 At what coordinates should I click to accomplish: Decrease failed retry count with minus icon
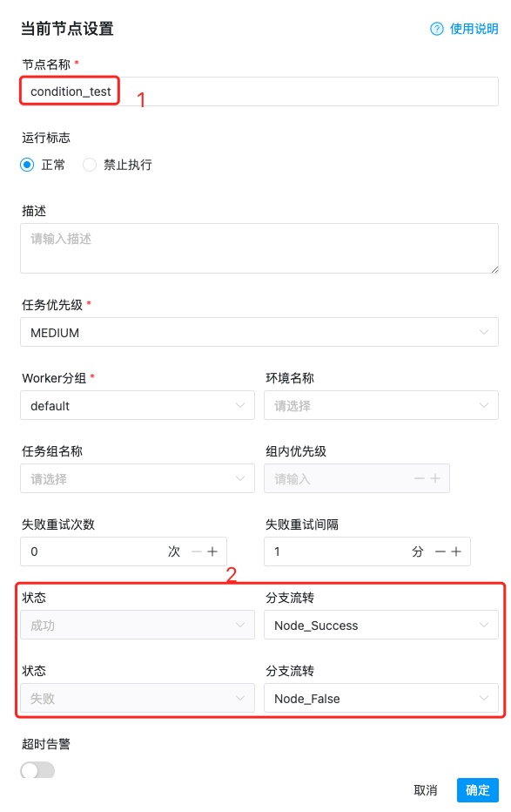tap(197, 551)
